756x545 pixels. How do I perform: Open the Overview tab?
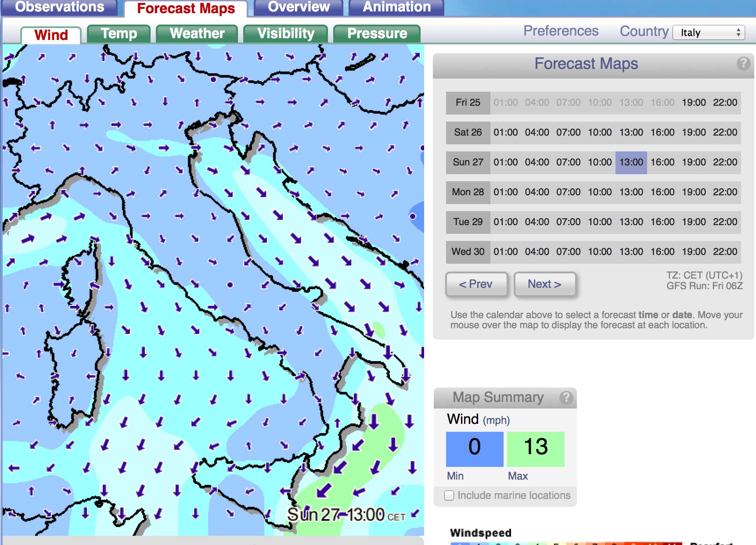[299, 7]
